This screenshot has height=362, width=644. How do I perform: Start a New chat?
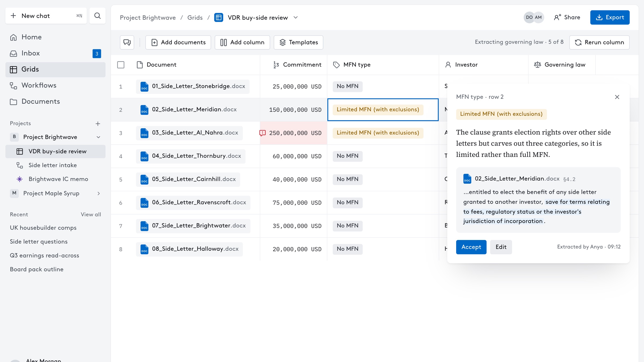pyautogui.click(x=46, y=16)
